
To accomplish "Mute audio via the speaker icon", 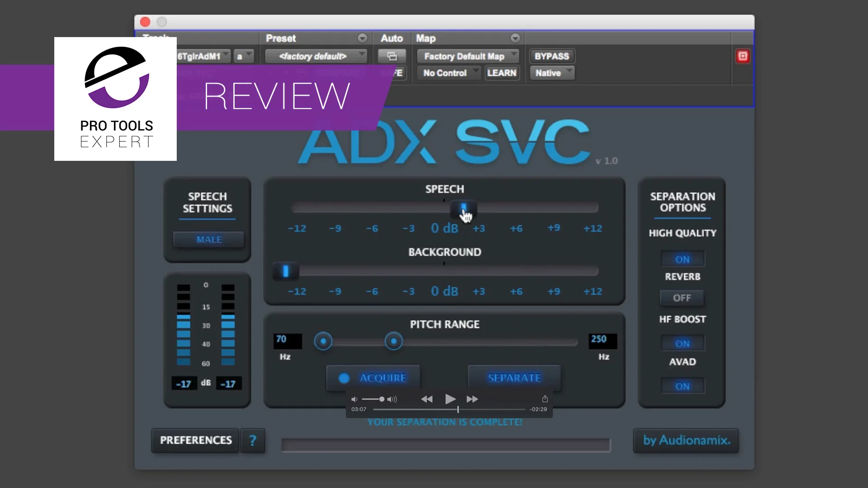I will click(x=354, y=399).
